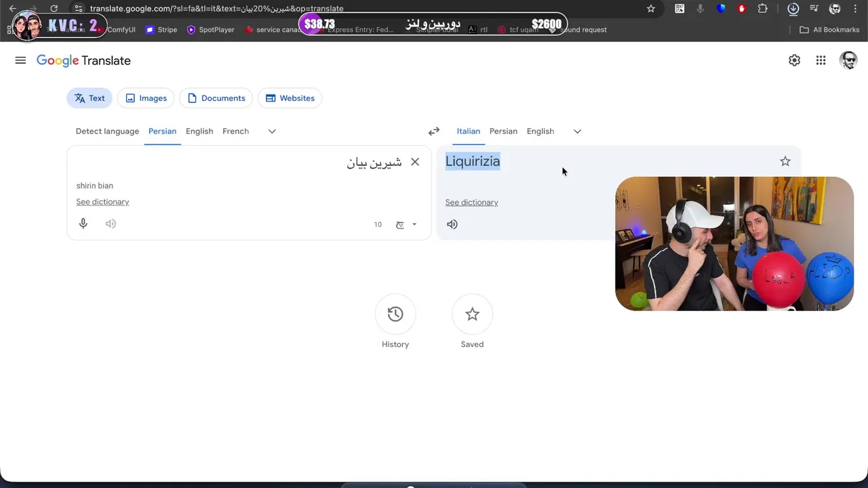The image size is (868, 488).
Task: Start voice input with microphone
Action: tap(83, 224)
